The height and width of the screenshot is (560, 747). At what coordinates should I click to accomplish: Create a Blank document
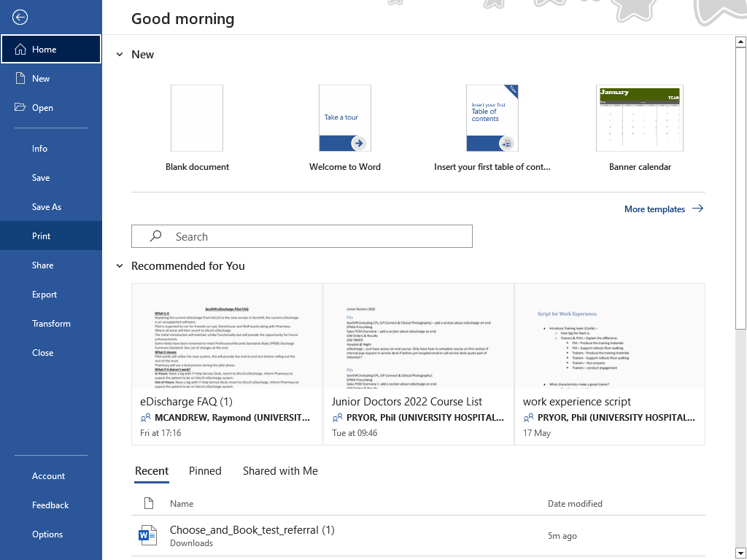(x=197, y=128)
